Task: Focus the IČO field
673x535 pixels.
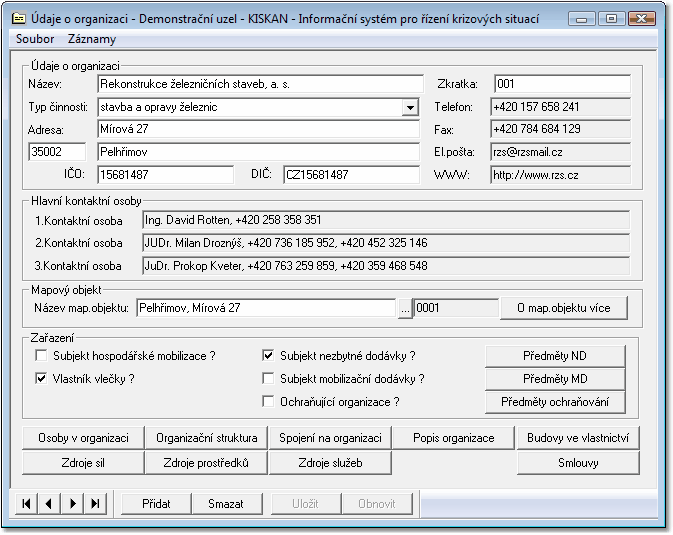Action: pyautogui.click(x=165, y=175)
